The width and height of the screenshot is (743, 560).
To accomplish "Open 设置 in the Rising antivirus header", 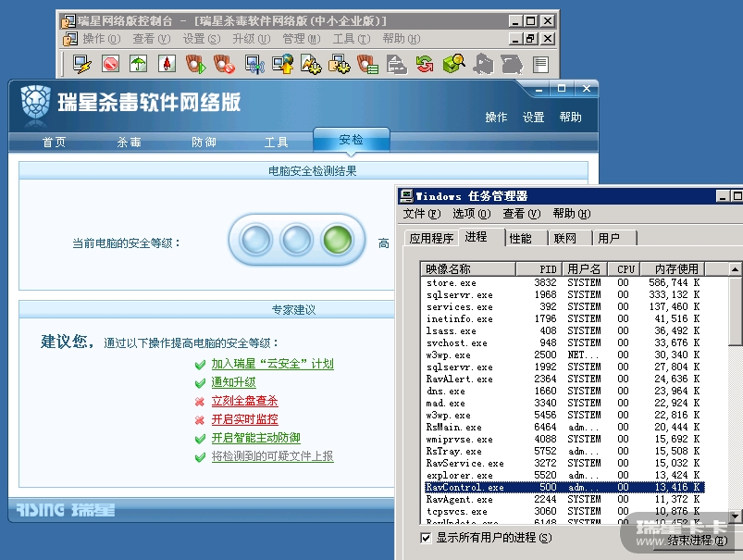I will click(533, 118).
